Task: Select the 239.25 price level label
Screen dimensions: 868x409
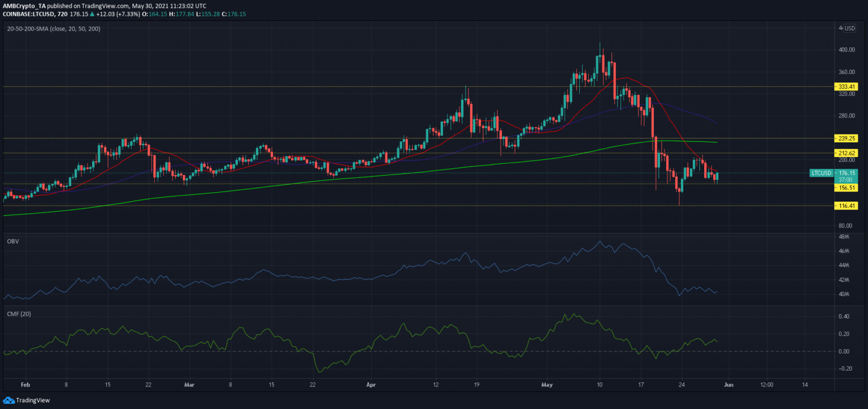Action: (x=847, y=138)
